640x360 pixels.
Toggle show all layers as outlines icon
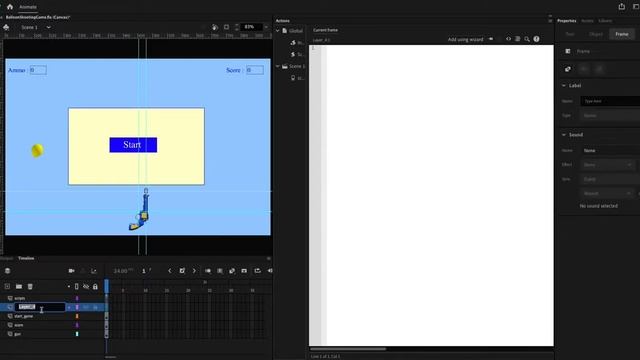(77, 287)
